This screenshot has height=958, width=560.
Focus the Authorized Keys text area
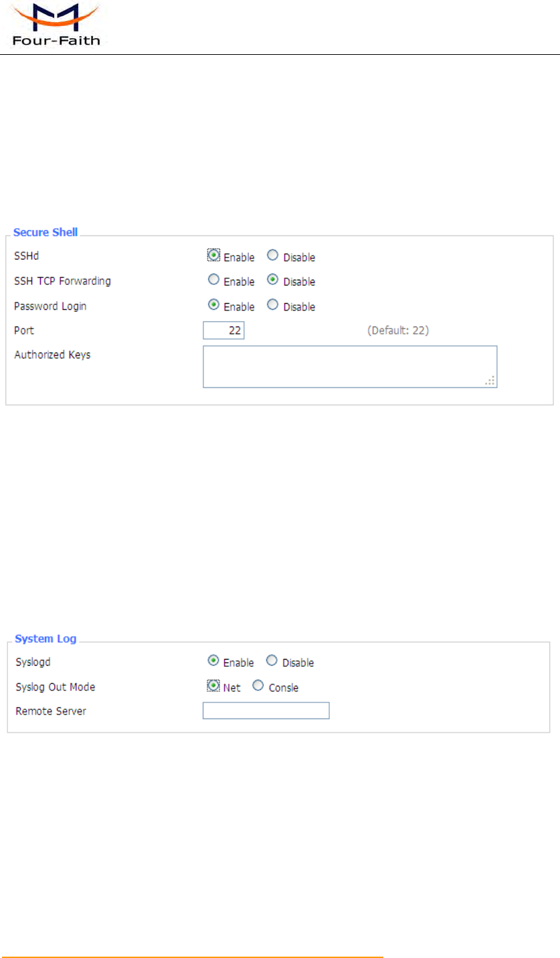(x=349, y=366)
